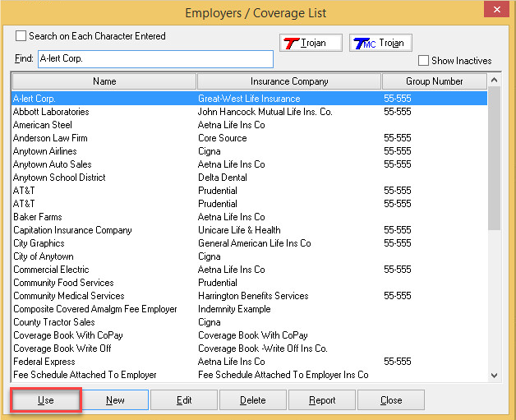
Task: Click the scrollbar up arrow
Action: [x=494, y=80]
